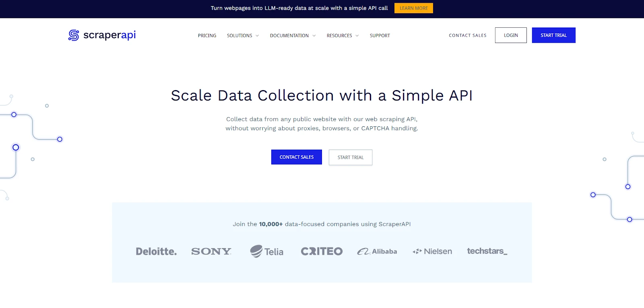The width and height of the screenshot is (644, 308).
Task: Click the Alibaba logo
Action: (x=377, y=251)
